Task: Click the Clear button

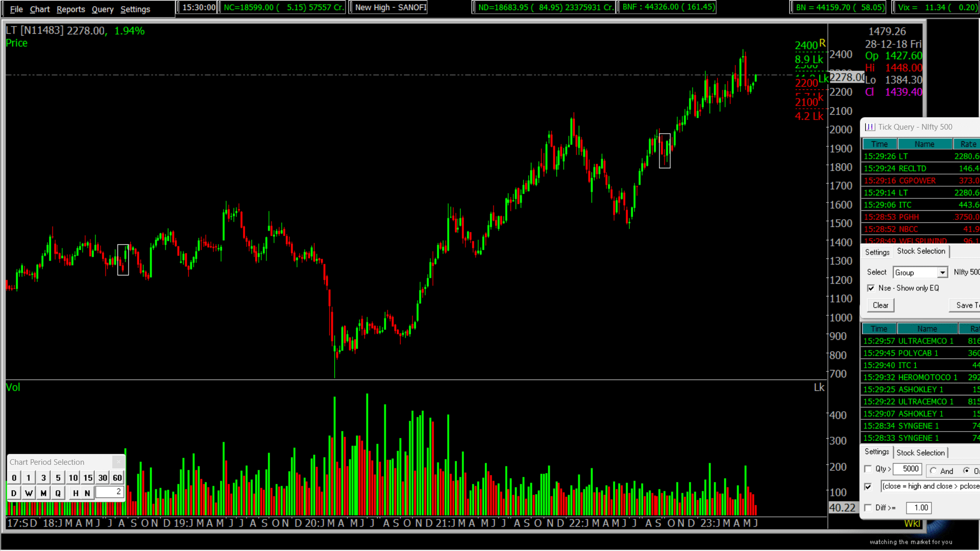Action: [880, 305]
